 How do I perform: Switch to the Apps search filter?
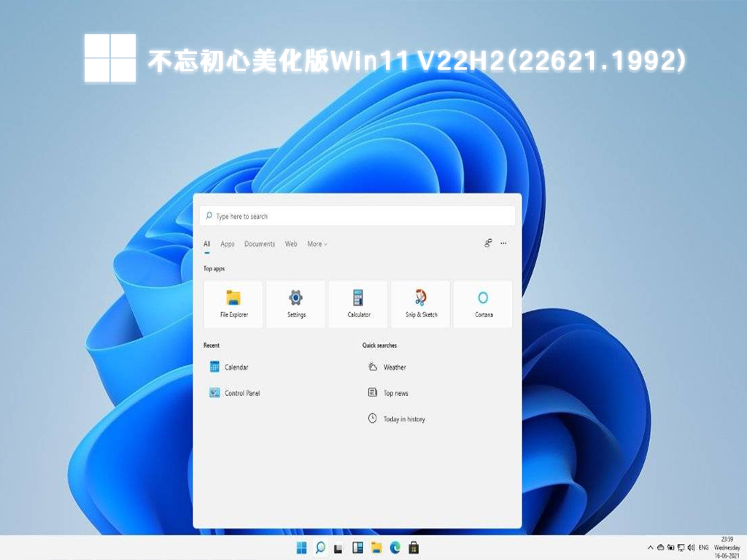[227, 244]
